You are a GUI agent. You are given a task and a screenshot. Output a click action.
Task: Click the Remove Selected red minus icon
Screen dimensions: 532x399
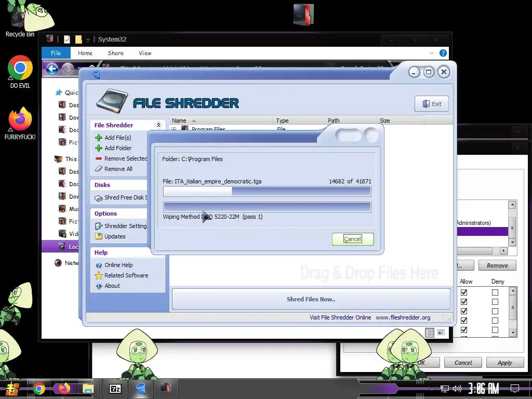(99, 158)
